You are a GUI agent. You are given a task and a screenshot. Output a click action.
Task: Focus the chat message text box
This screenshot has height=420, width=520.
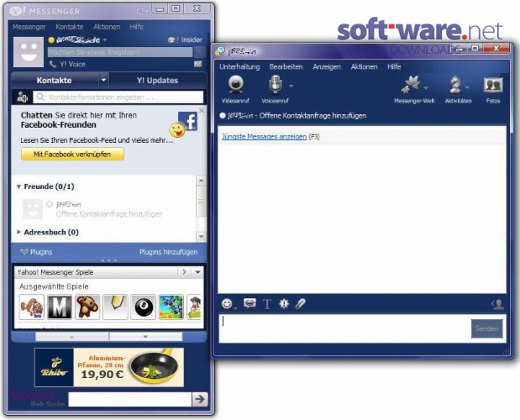[344, 328]
